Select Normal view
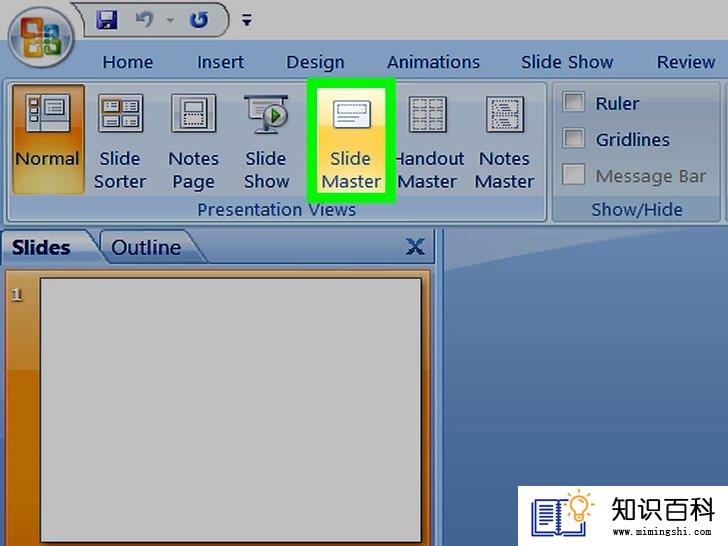728x546 pixels. coord(48,139)
